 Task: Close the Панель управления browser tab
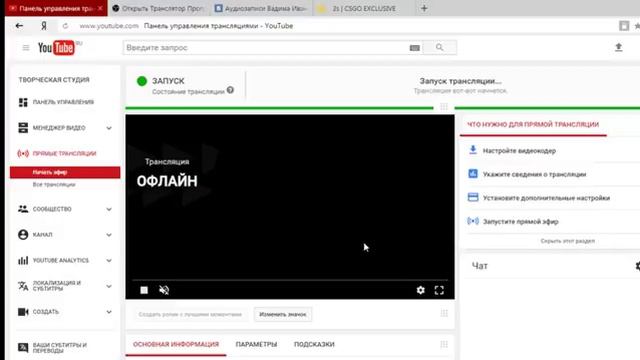(100, 8)
